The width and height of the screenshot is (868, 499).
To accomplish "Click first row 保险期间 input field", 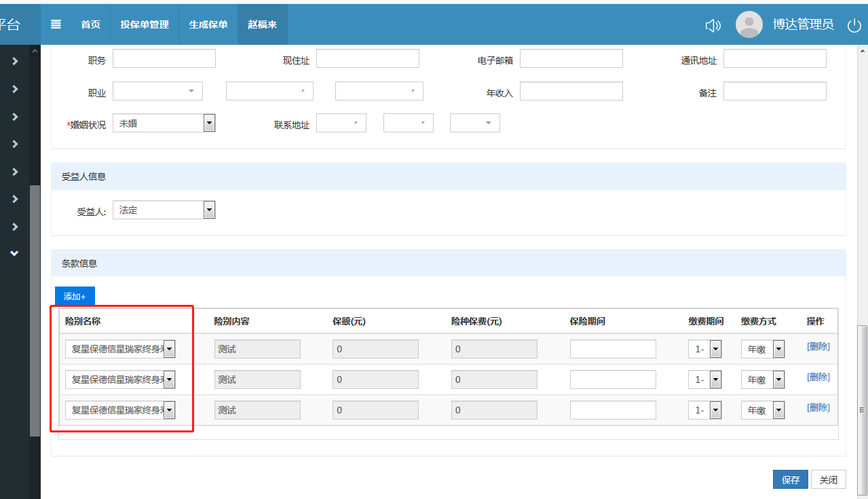I will click(613, 349).
